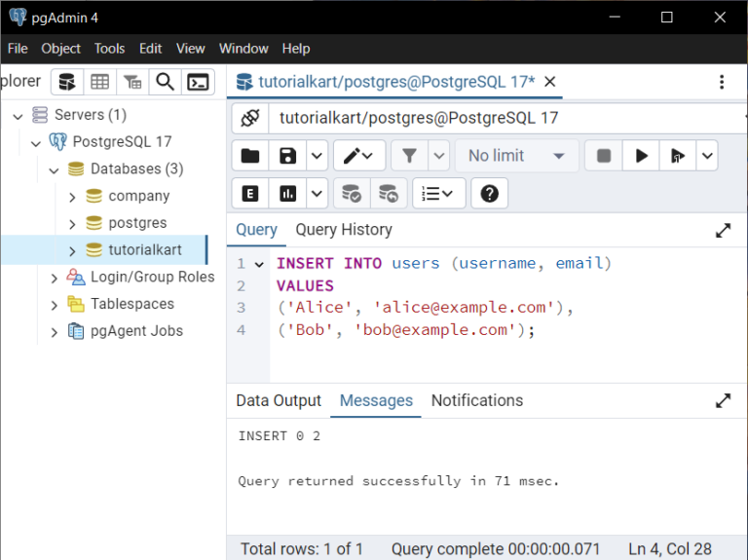
Task: Open the No limit rows dropdown
Action: point(516,156)
